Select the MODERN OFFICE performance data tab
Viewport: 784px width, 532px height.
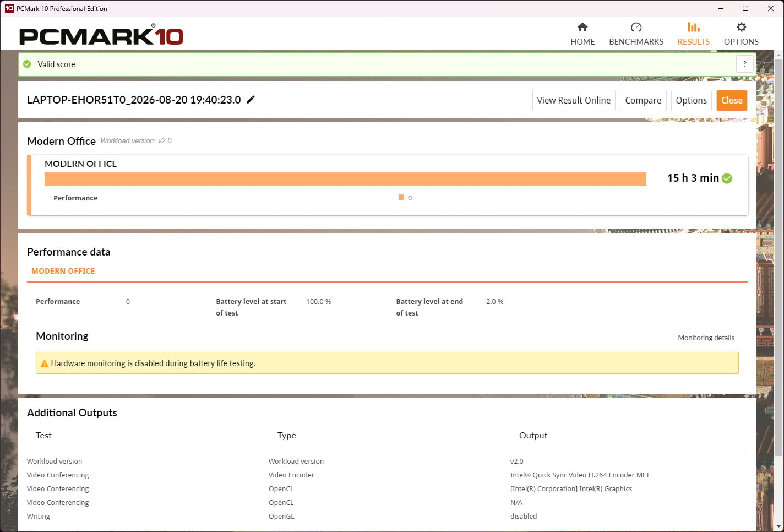click(63, 271)
